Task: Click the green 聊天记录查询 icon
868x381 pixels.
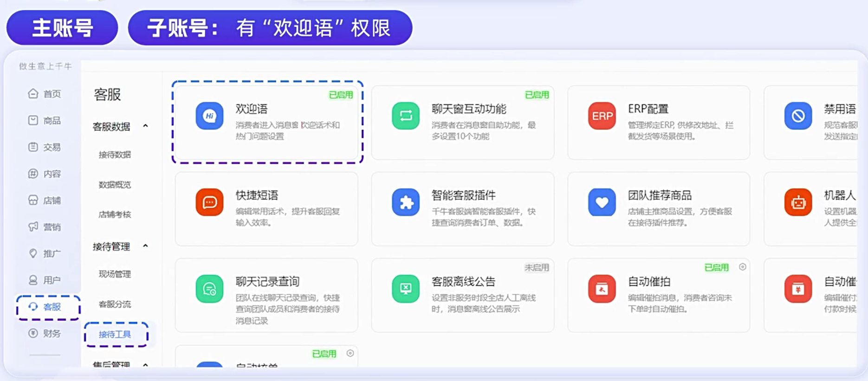Action: [209, 289]
